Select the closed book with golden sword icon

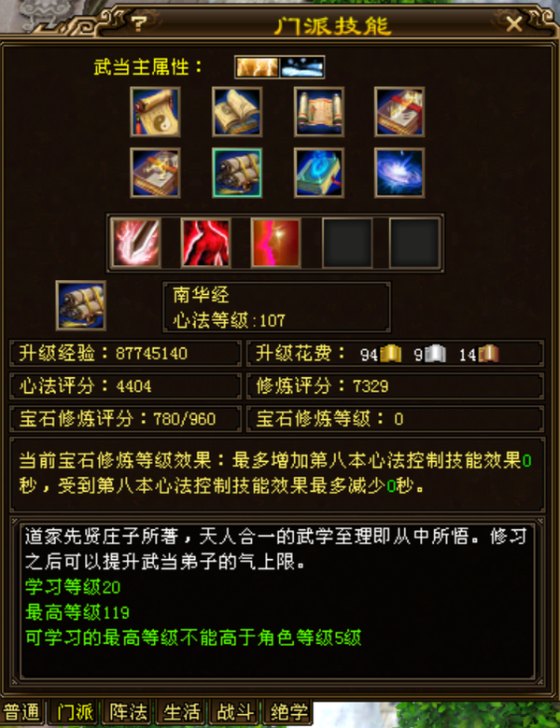[155, 174]
